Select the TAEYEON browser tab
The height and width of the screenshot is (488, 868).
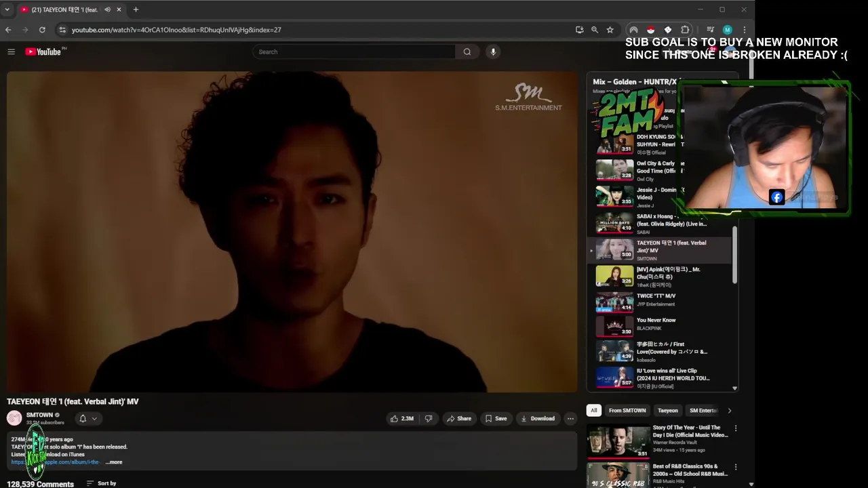[70, 9]
